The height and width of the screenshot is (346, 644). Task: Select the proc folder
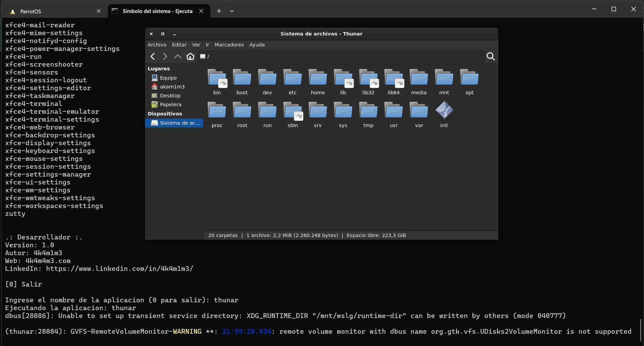(217, 115)
